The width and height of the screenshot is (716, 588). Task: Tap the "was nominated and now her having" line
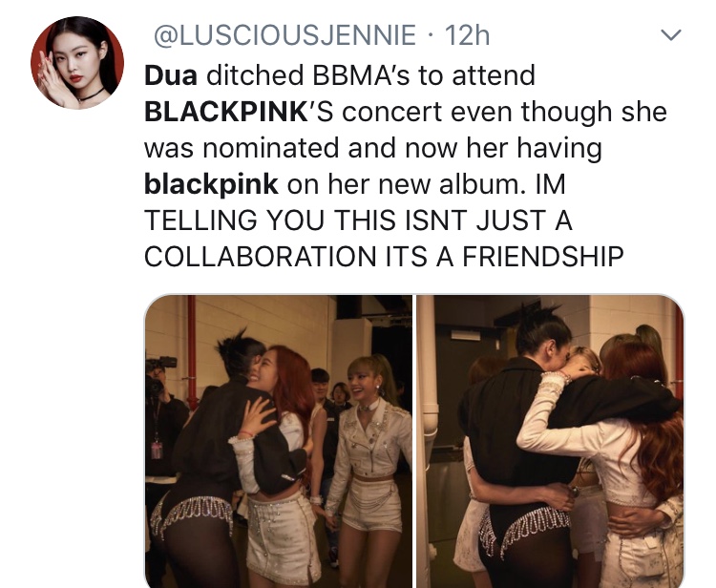click(373, 148)
